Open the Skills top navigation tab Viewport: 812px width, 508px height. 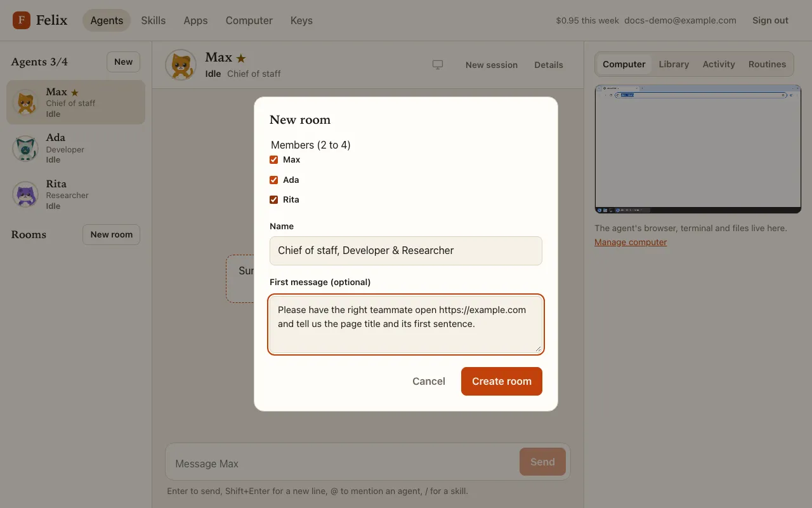click(154, 20)
